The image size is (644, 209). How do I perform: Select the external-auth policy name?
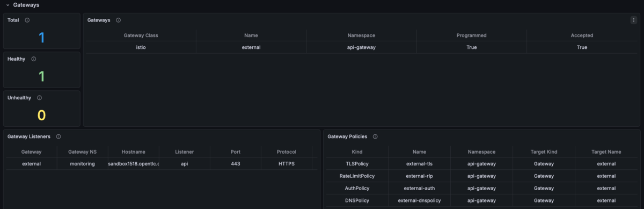coord(419,188)
